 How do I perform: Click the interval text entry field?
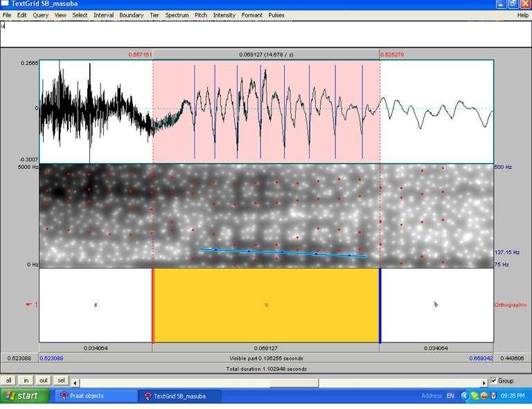click(266, 34)
